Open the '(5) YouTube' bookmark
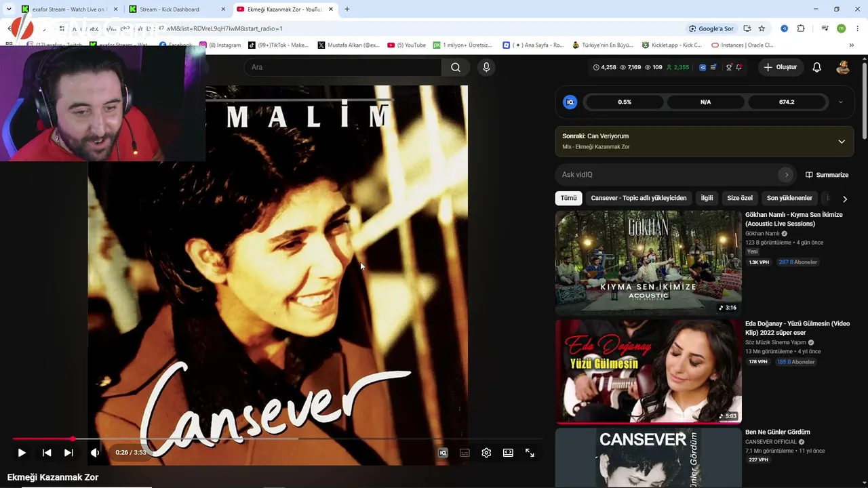 pos(407,45)
